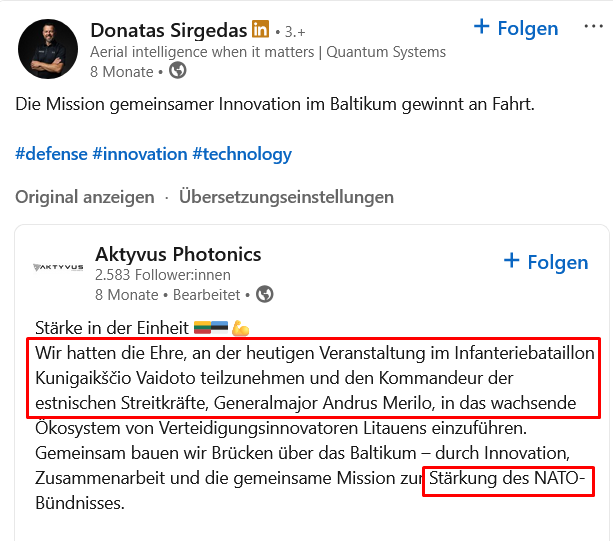Open Übersetzungseinstellungen translation settings

tap(286, 197)
